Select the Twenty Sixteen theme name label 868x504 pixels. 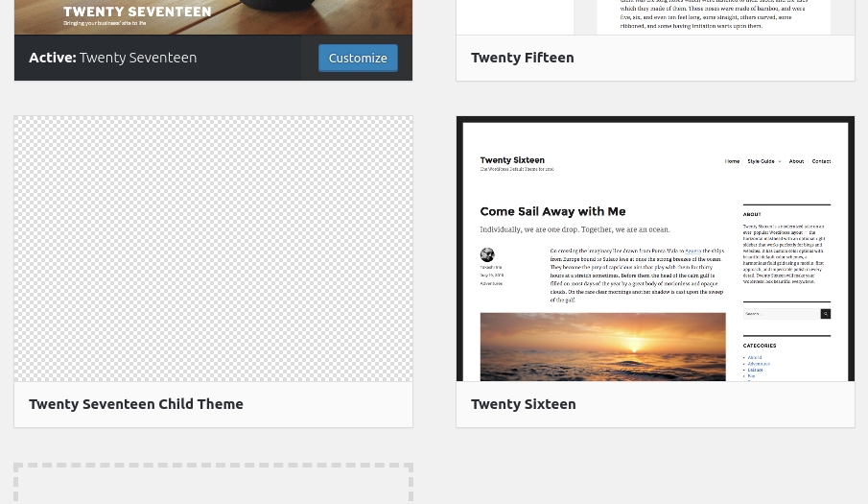tap(523, 404)
